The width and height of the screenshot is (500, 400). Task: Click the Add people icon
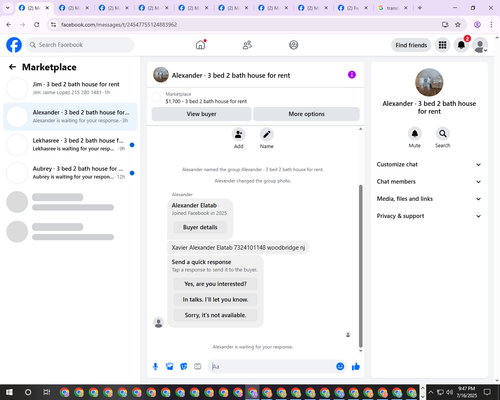click(x=239, y=134)
